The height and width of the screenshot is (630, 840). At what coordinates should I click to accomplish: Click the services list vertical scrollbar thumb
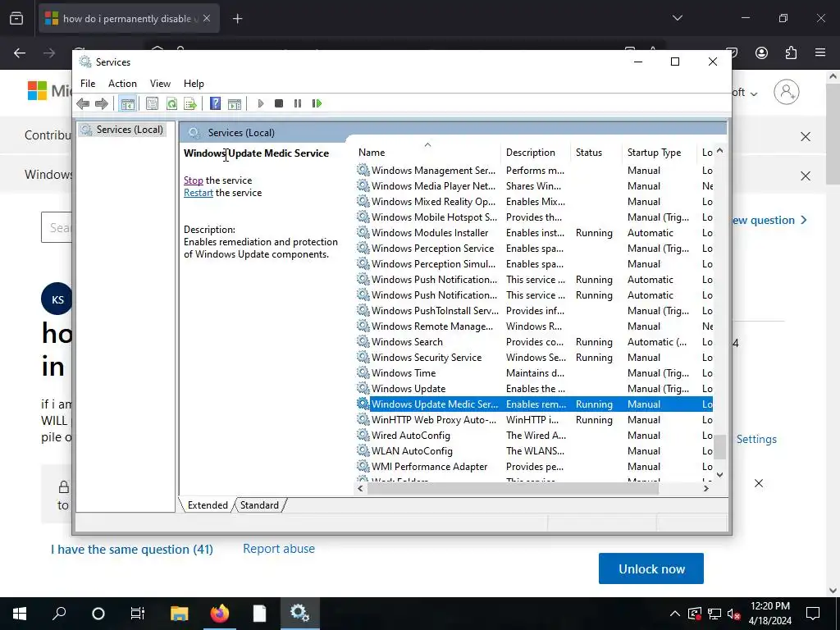click(719, 447)
